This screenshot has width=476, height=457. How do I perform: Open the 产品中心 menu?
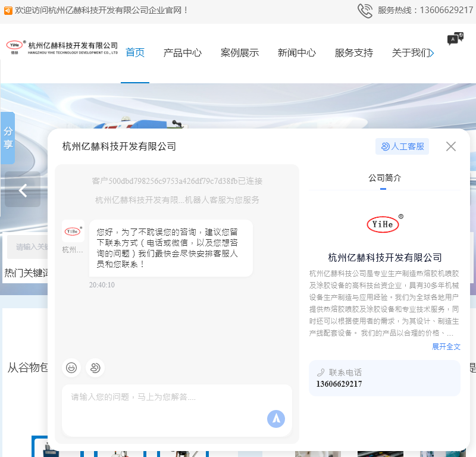183,53
